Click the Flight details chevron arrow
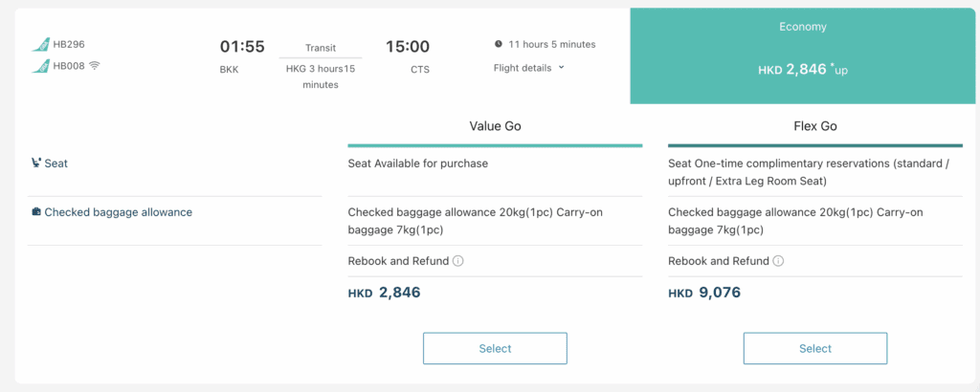 561,68
